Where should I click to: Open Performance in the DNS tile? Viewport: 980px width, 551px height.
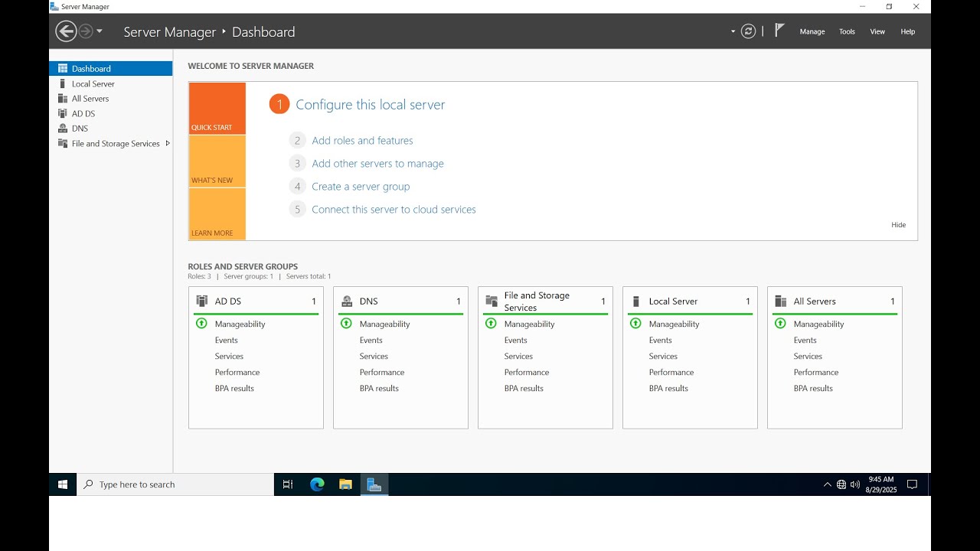click(x=382, y=373)
